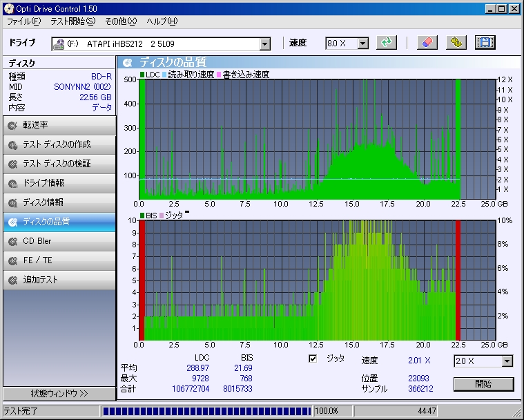Open ディスク情報 disc info panel
The width and height of the screenshot is (524, 420).
(59, 202)
